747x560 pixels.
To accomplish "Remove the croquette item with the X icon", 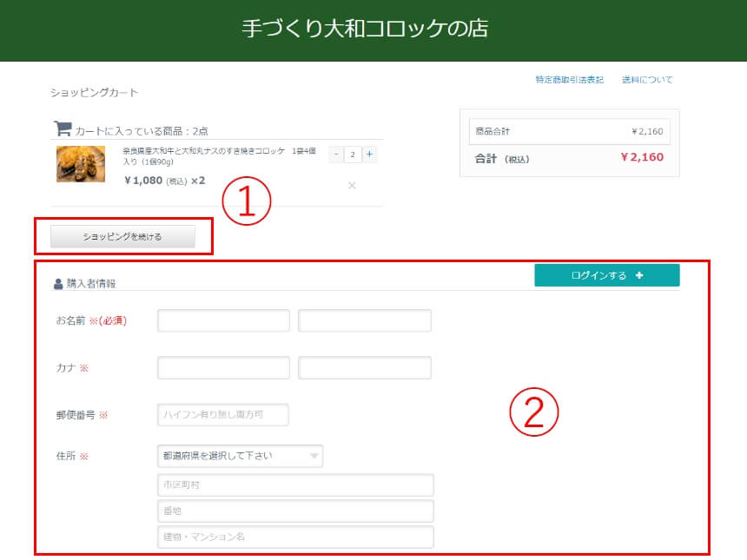I will point(352,185).
